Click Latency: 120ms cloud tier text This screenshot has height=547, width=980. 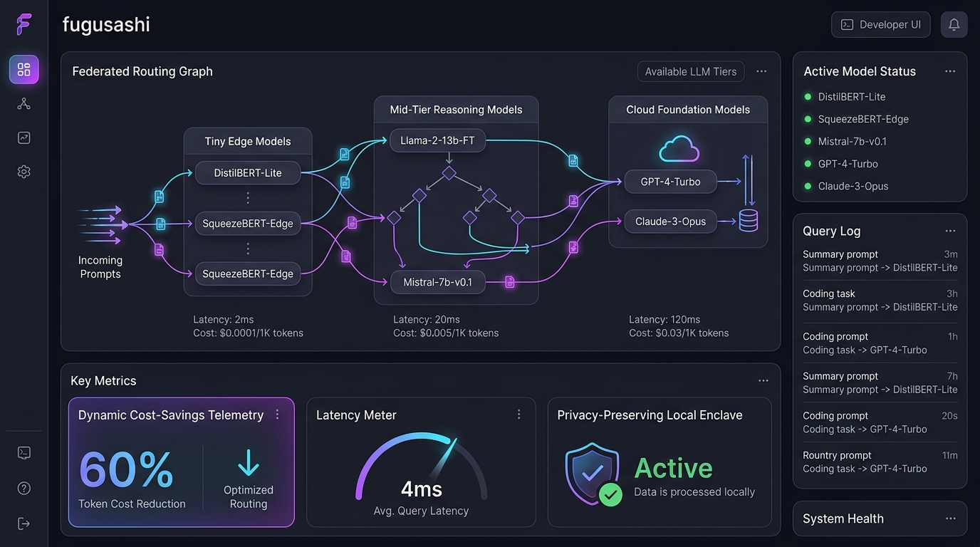(x=664, y=320)
